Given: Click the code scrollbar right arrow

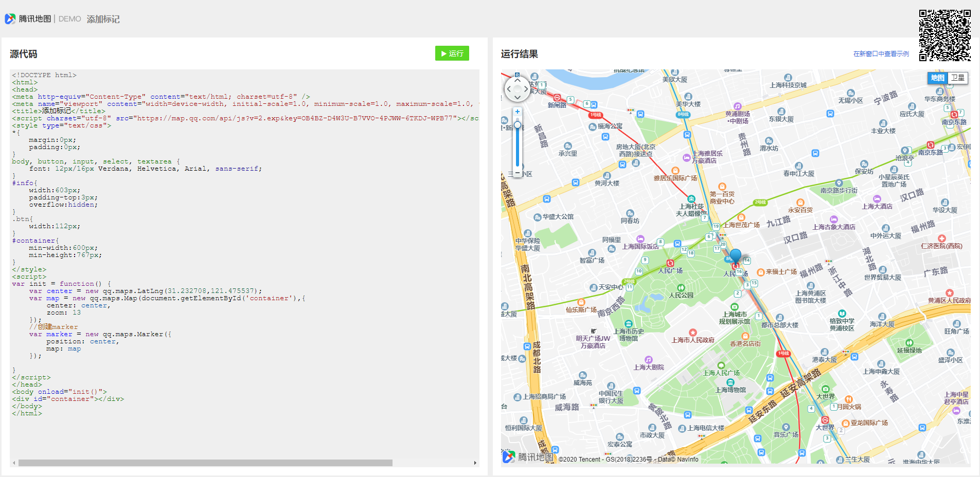Looking at the screenshot, I should pyautogui.click(x=475, y=463).
